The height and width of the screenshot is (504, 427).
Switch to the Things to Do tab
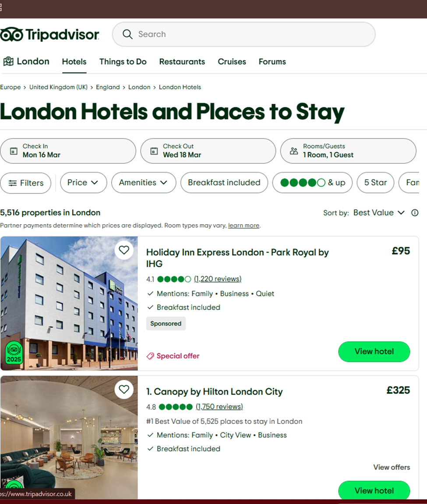tap(123, 62)
